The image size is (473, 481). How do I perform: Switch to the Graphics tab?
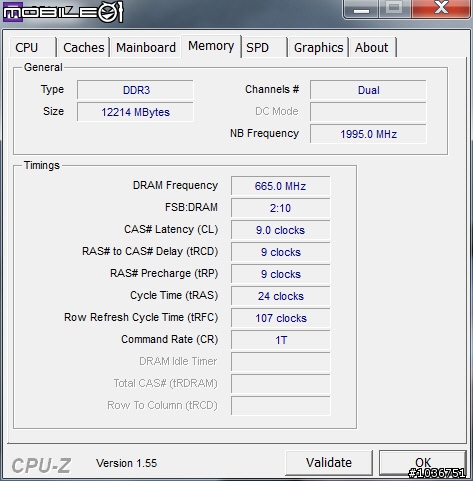(318, 47)
